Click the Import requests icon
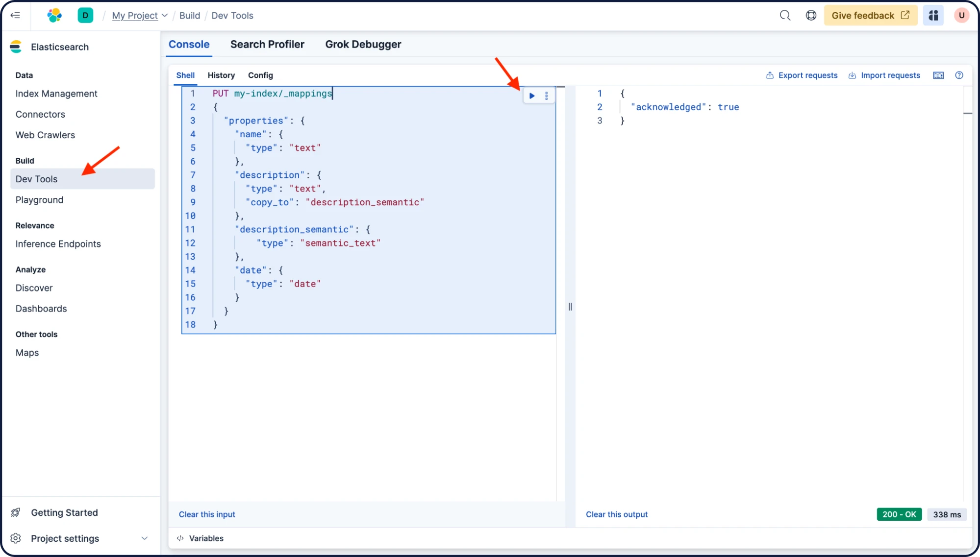Screen dimensions: 980x557 coord(852,75)
